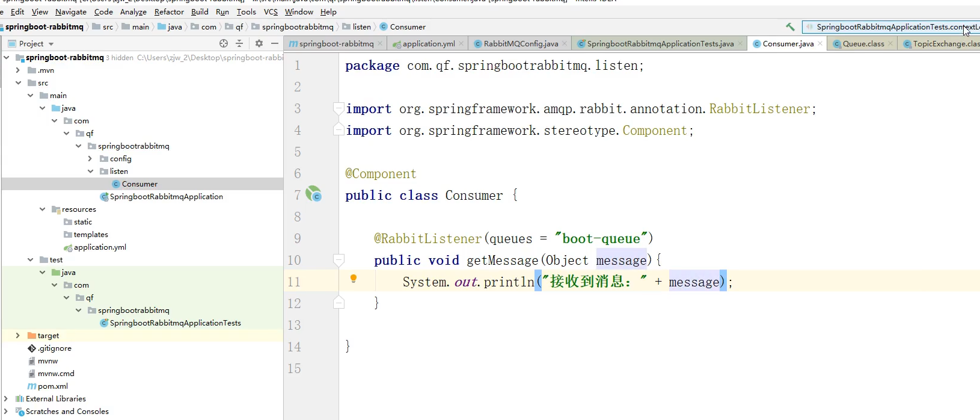Collapse the resources folder
Viewport: 980px width, 420px height.
pos(42,209)
